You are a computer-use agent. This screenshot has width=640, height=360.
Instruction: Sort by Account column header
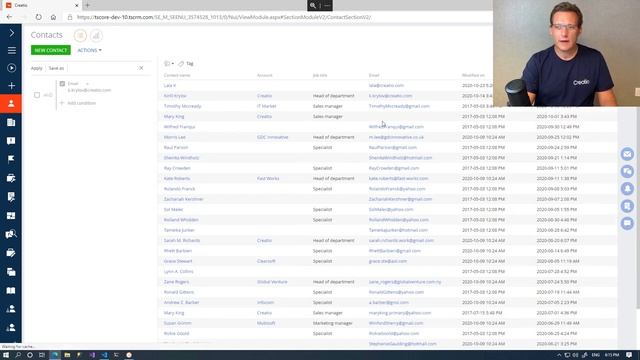[x=264, y=76]
